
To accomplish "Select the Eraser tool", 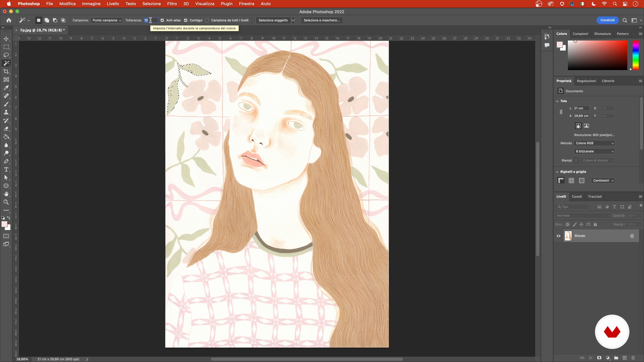I will point(6,129).
